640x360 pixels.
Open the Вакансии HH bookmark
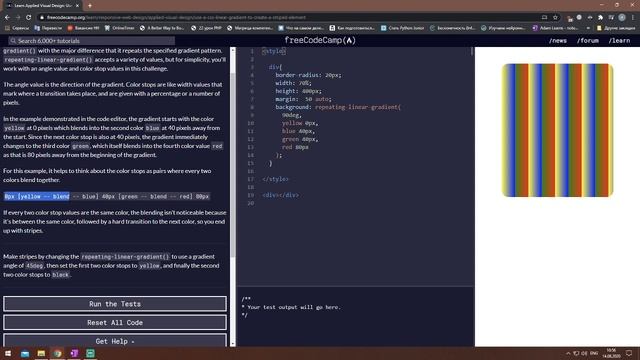[x=83, y=28]
